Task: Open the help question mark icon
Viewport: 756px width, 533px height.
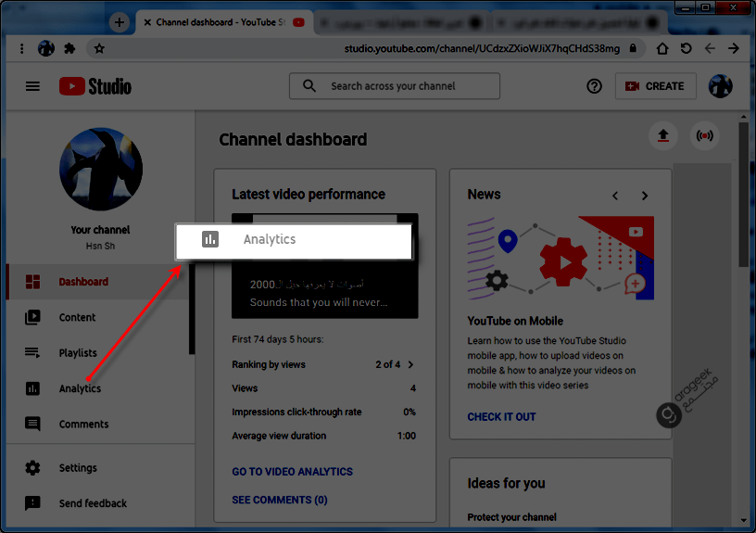Action: [x=594, y=86]
